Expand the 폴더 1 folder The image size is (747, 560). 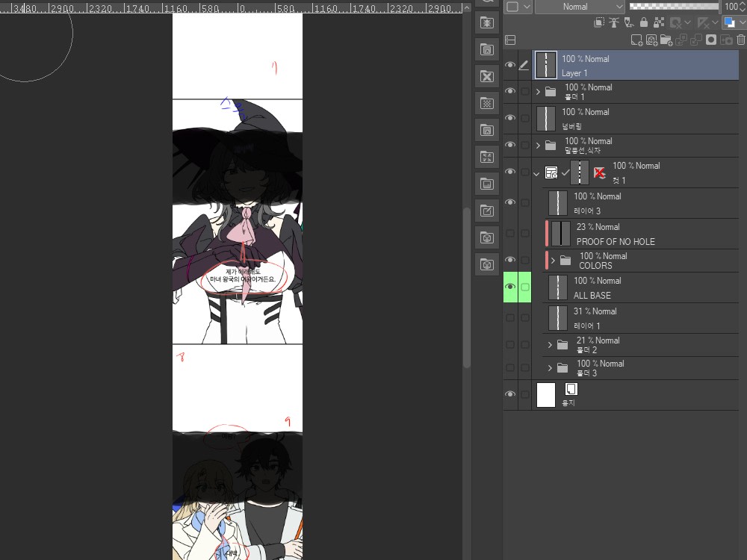[539, 91]
